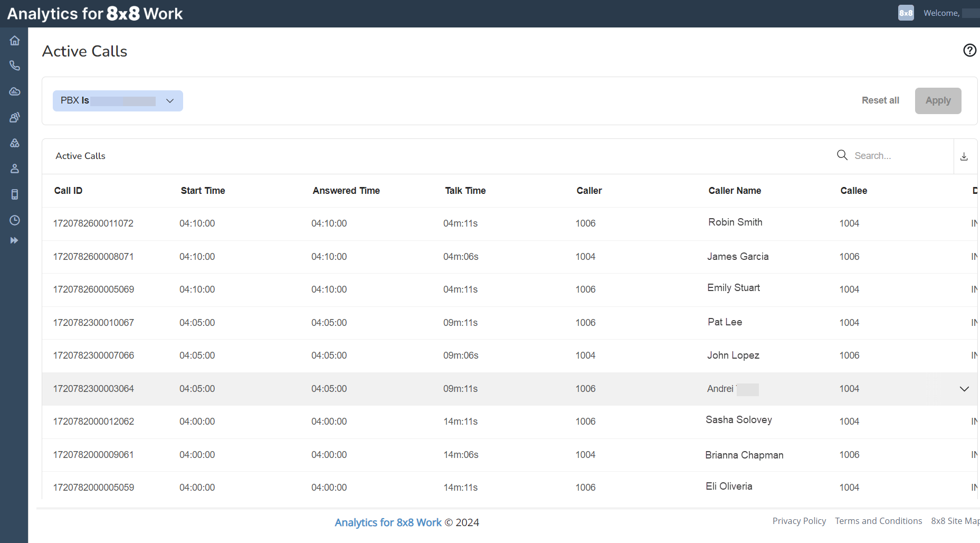The height and width of the screenshot is (543, 980).
Task: Click the download export icon for Active Calls
Action: (x=965, y=156)
